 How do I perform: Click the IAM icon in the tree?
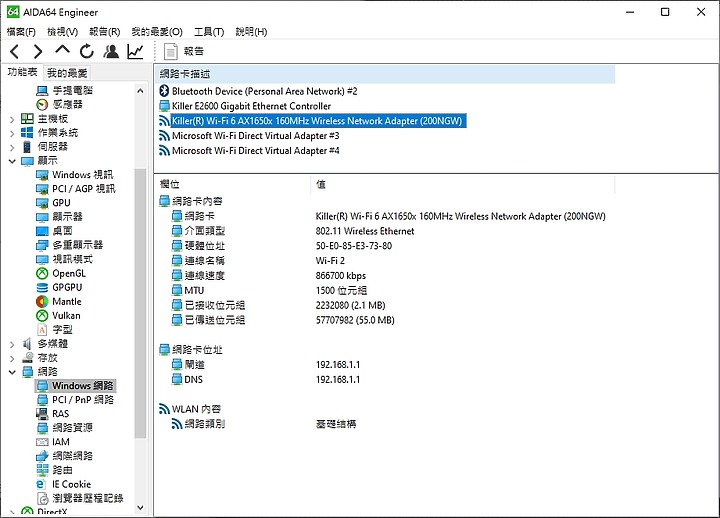pyautogui.click(x=42, y=442)
